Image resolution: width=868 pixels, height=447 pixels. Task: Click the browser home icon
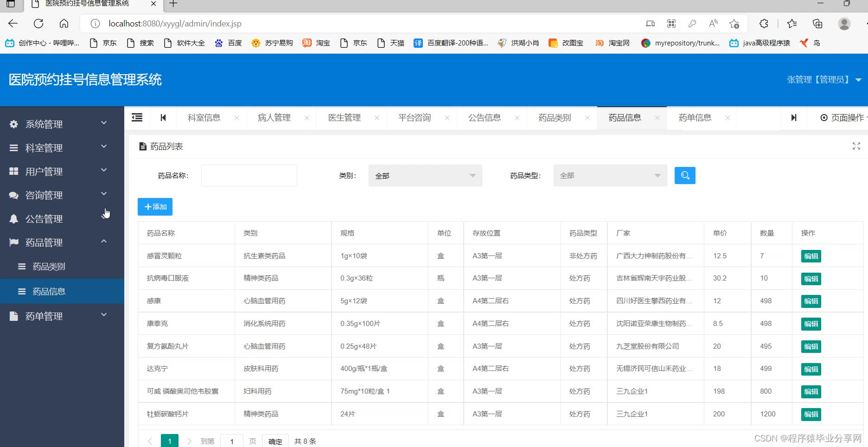[x=64, y=24]
